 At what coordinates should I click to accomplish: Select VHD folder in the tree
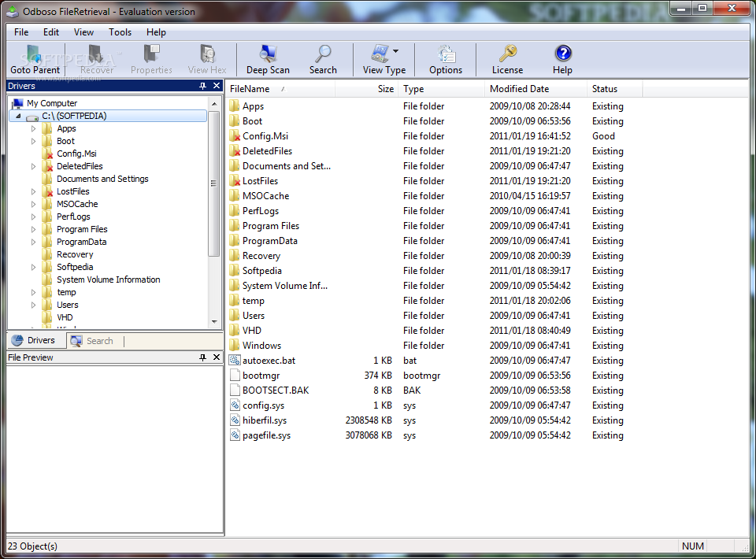coord(65,317)
